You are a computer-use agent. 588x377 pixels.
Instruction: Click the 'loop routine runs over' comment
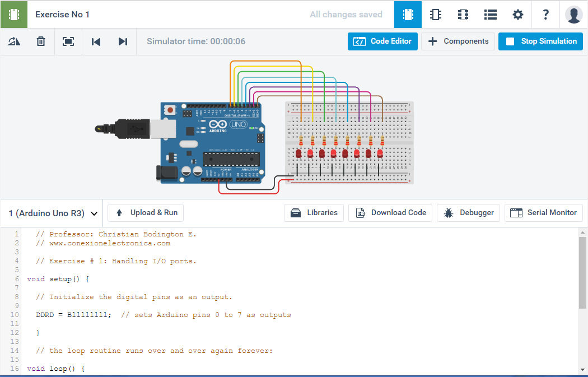[x=154, y=351]
